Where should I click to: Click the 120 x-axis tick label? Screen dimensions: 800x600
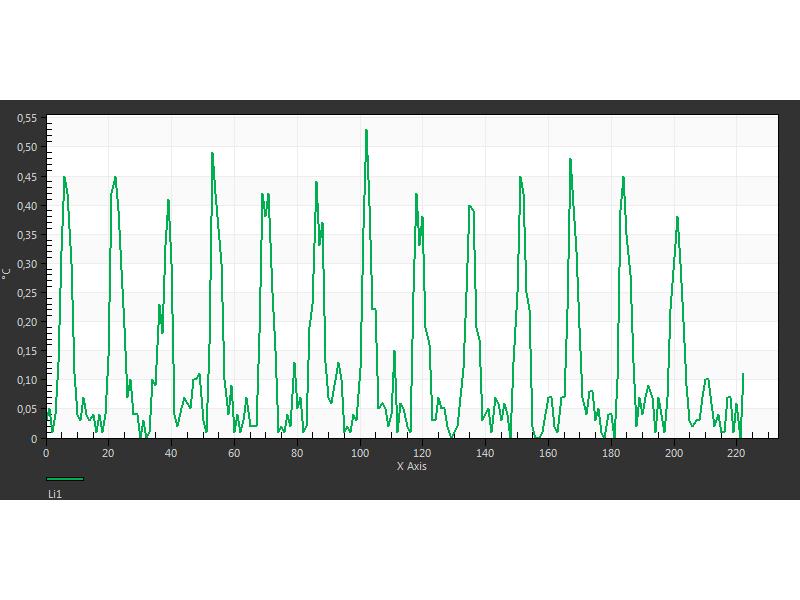tap(422, 453)
